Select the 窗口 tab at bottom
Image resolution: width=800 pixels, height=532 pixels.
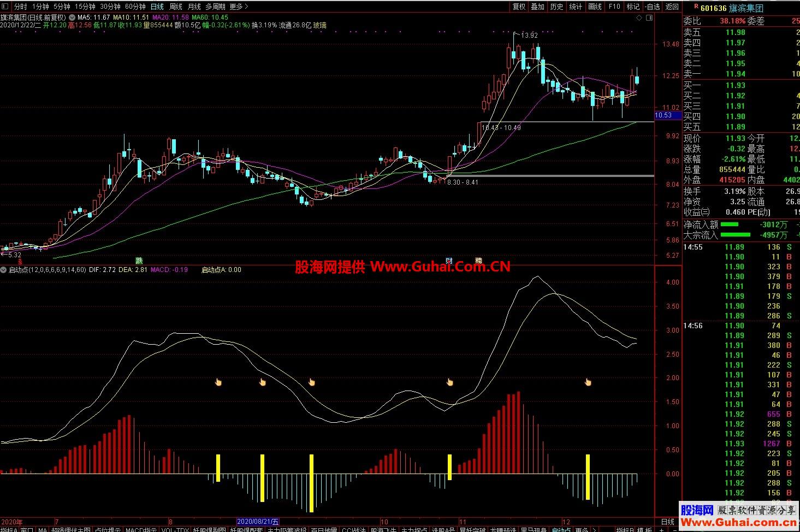pyautogui.click(x=27, y=530)
